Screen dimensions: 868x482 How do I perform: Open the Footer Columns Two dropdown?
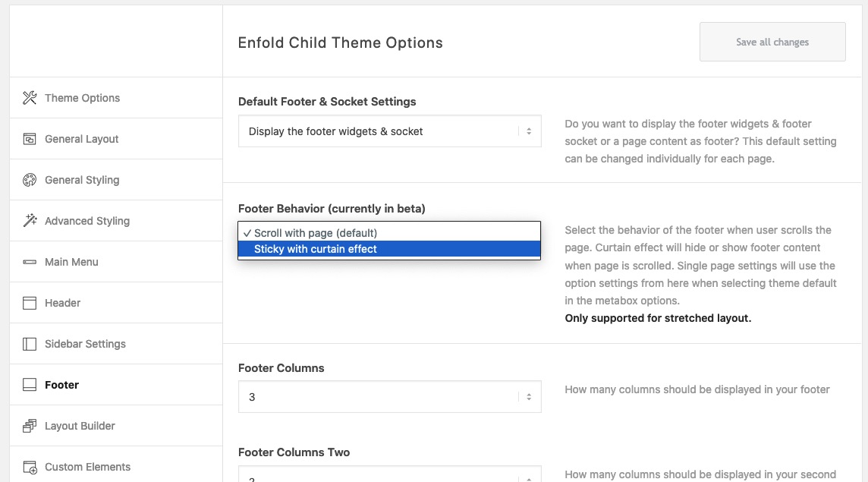390,474
